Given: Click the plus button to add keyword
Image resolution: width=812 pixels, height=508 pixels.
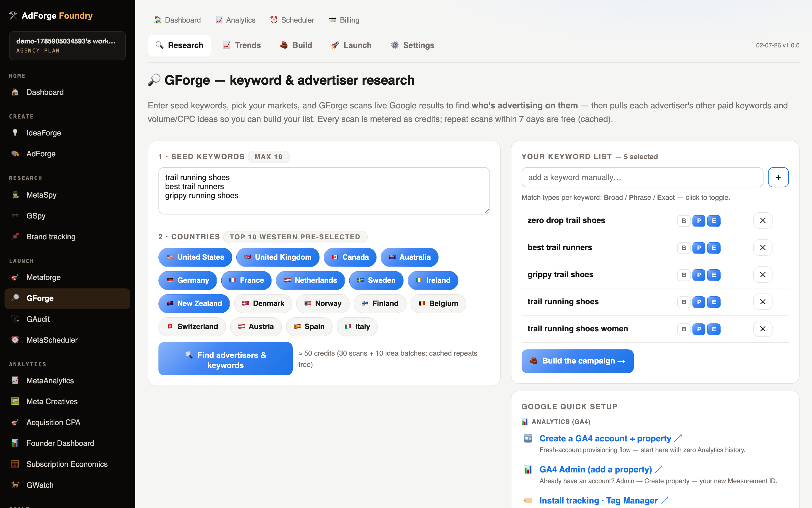Looking at the screenshot, I should pyautogui.click(x=778, y=177).
